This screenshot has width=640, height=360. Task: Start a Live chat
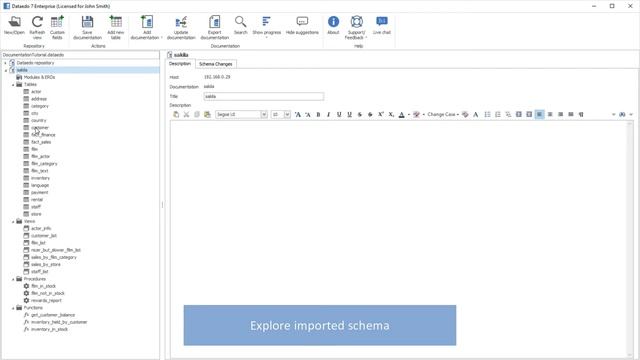pyautogui.click(x=382, y=25)
